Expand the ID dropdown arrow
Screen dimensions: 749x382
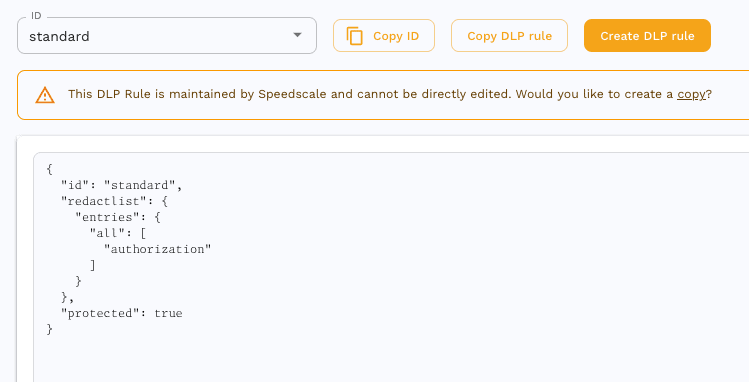tap(297, 35)
